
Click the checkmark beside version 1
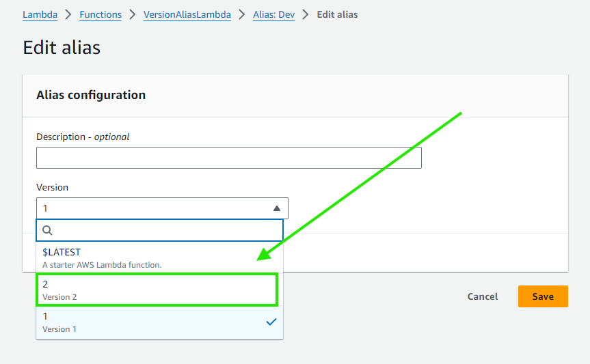pyautogui.click(x=271, y=322)
